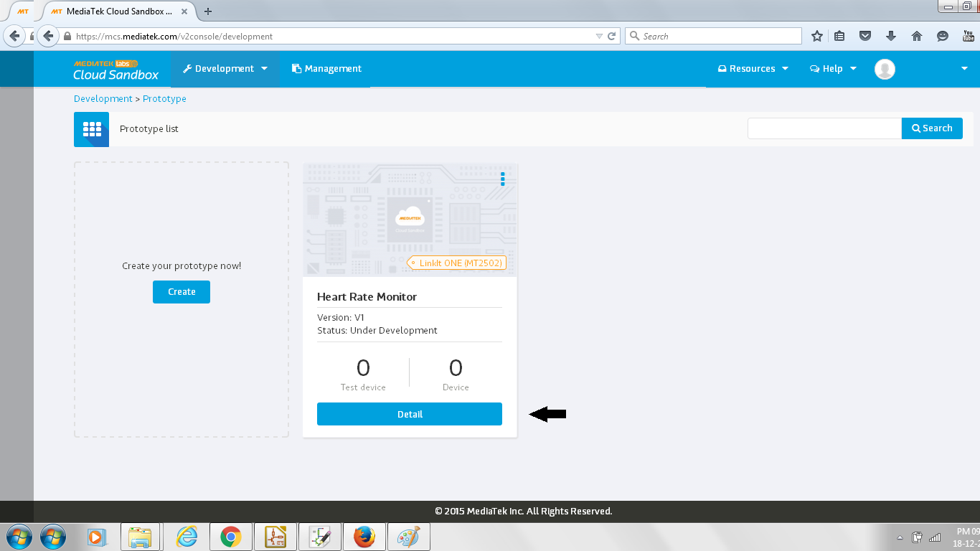Show hidden system tray icons arrow
The width and height of the screenshot is (980, 551).
coord(900,537)
